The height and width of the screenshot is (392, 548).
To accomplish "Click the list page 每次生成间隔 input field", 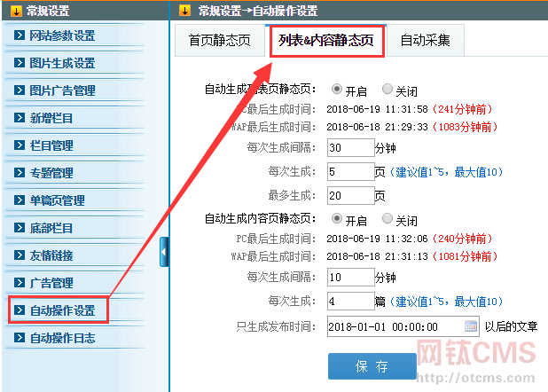I will click(x=349, y=147).
